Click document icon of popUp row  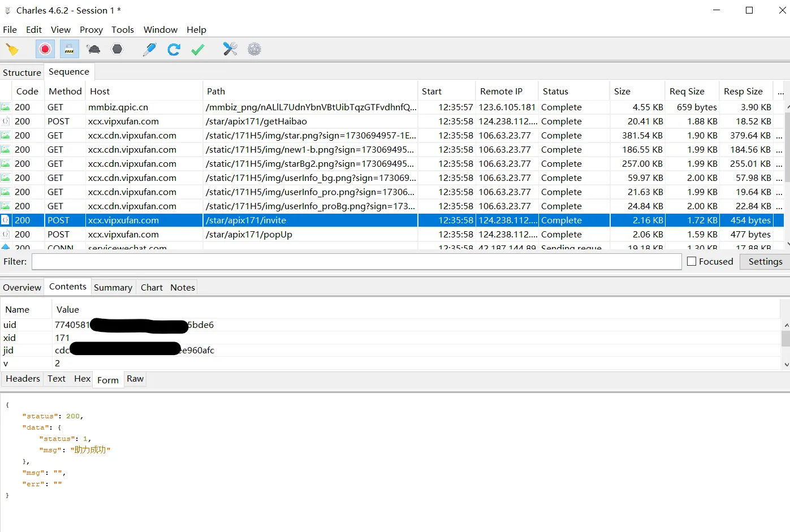click(x=6, y=234)
